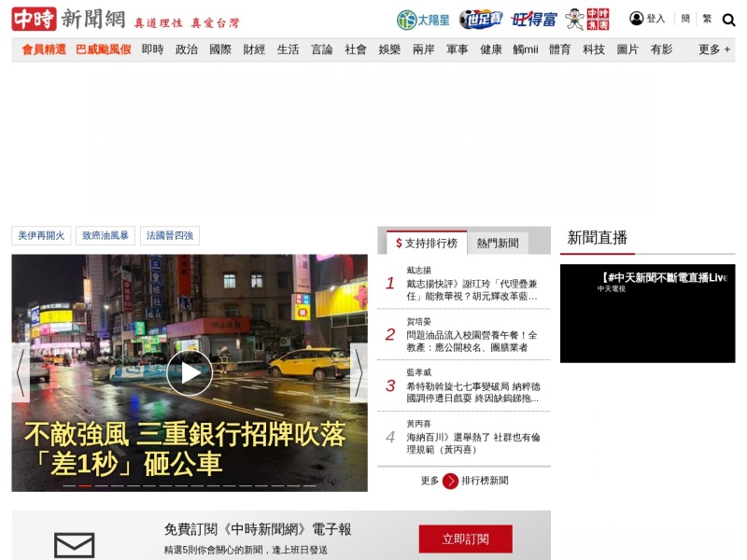Image resolution: width=747 pixels, height=560 pixels.
Task: Go to the 健康 section
Action: pos(491,49)
